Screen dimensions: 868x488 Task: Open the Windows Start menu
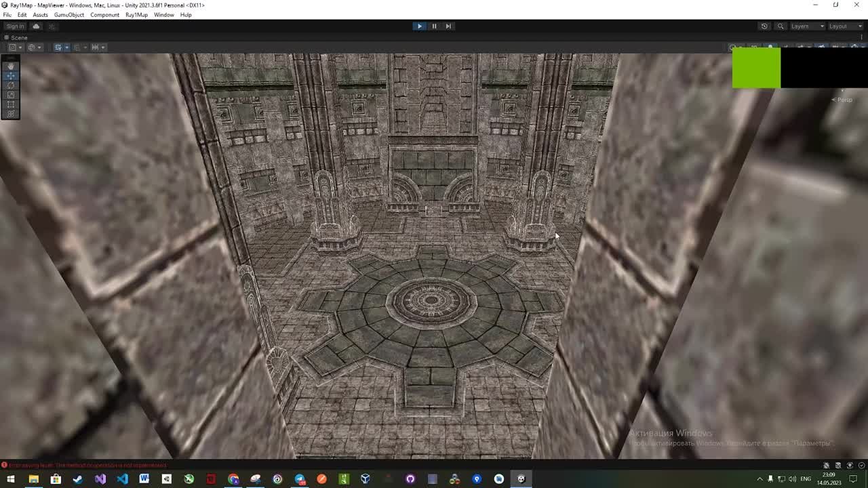pyautogui.click(x=11, y=479)
